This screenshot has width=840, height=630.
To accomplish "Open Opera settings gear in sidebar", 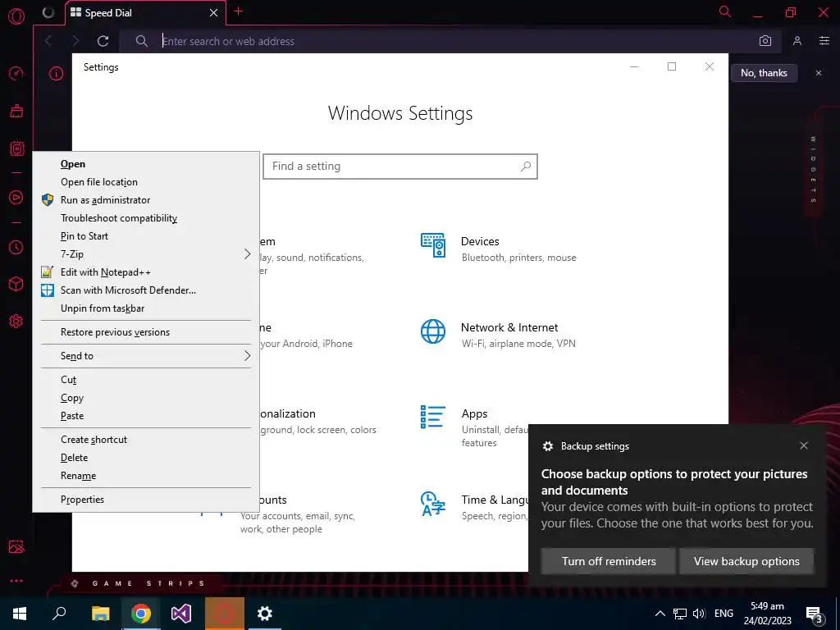I will pyautogui.click(x=16, y=321).
